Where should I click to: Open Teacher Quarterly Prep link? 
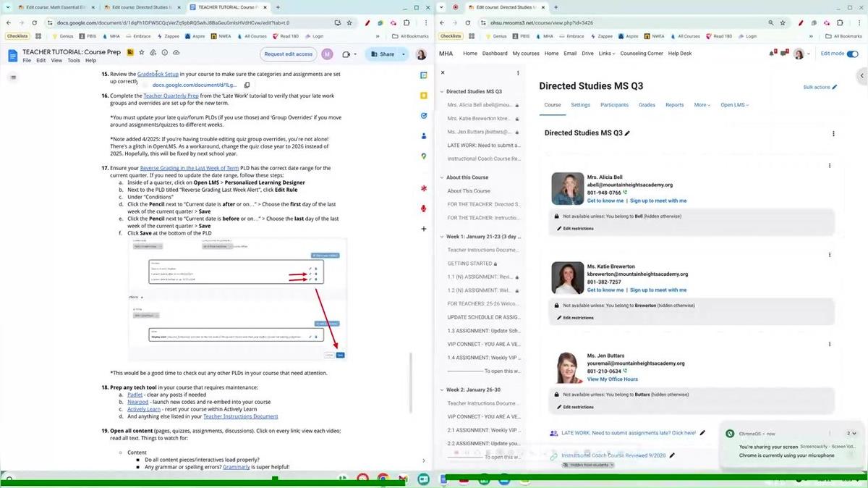171,96
